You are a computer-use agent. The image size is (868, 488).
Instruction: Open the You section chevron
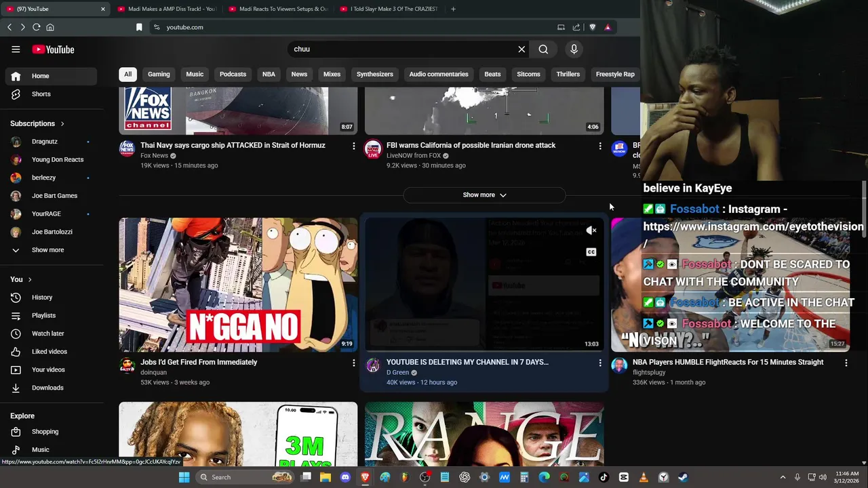click(x=30, y=280)
